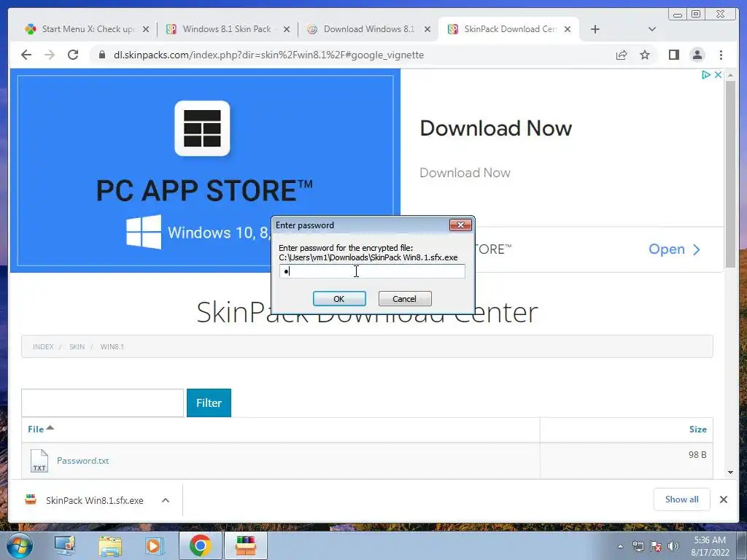747x560 pixels.
Task: Click the WIN8.1 breadcrumb
Action: pos(112,346)
